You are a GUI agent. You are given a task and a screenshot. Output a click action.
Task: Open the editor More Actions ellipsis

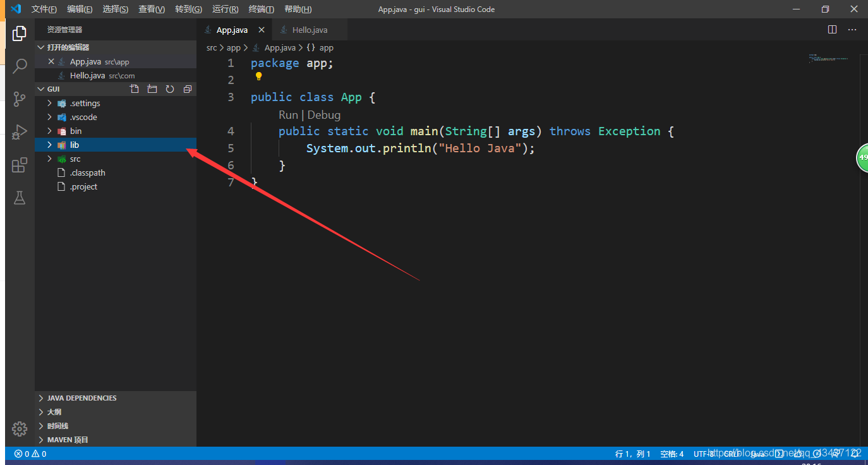pyautogui.click(x=852, y=30)
